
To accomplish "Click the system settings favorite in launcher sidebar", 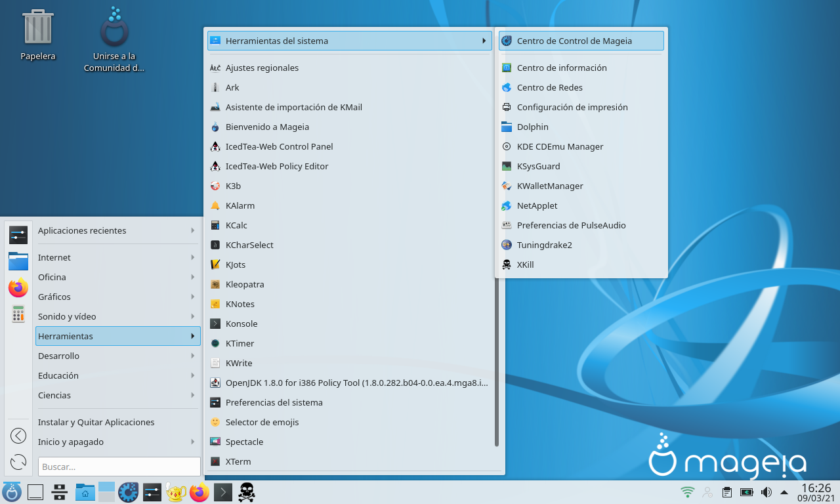I will coord(18,234).
